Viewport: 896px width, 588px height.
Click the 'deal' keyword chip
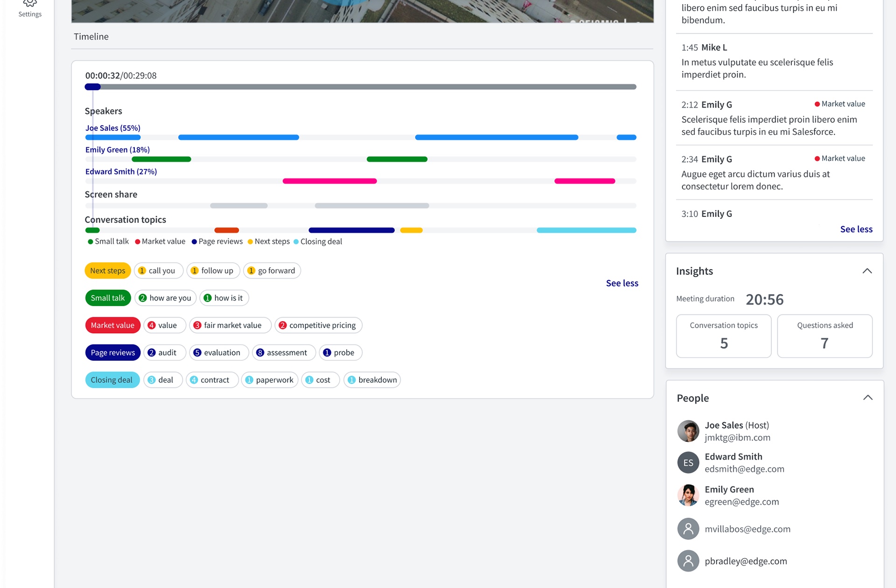163,380
